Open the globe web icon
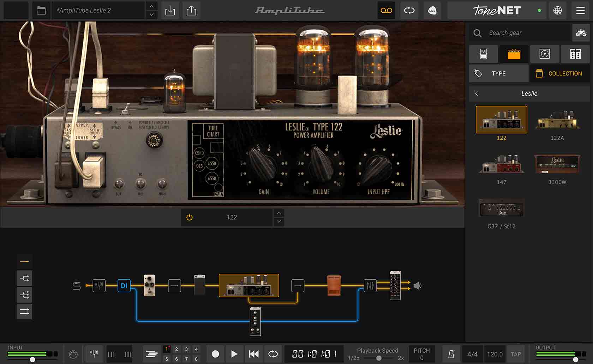 [x=557, y=10]
